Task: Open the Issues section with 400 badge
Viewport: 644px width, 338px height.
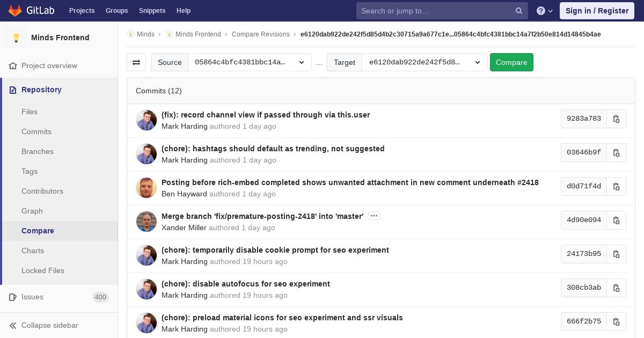Action: tap(32, 297)
